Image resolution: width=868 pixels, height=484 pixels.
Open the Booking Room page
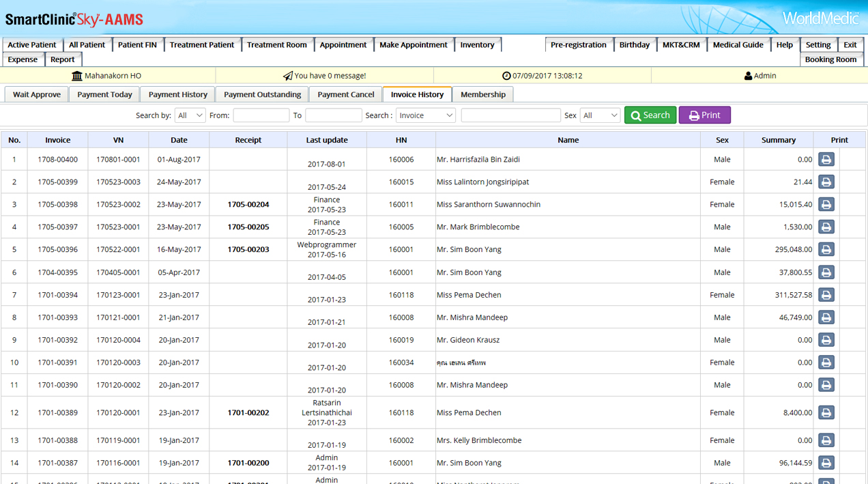coord(830,59)
